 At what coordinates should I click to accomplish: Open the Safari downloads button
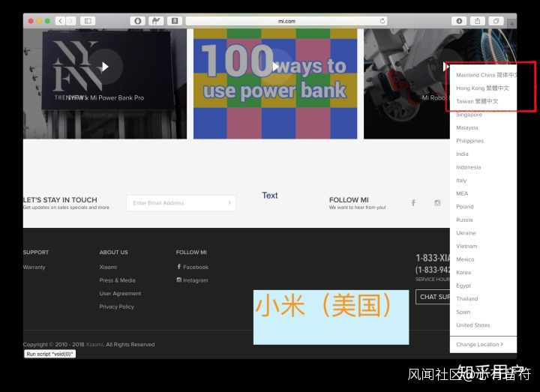pyautogui.click(x=459, y=21)
